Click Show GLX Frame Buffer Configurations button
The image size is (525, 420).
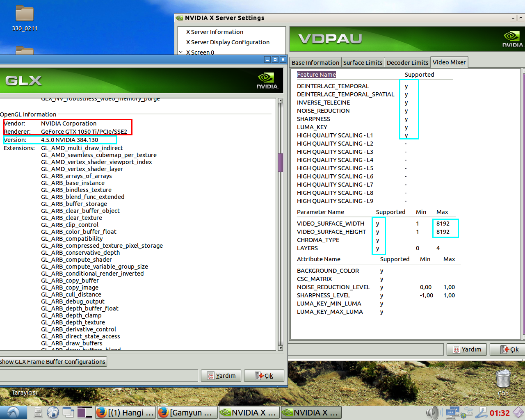(x=52, y=362)
